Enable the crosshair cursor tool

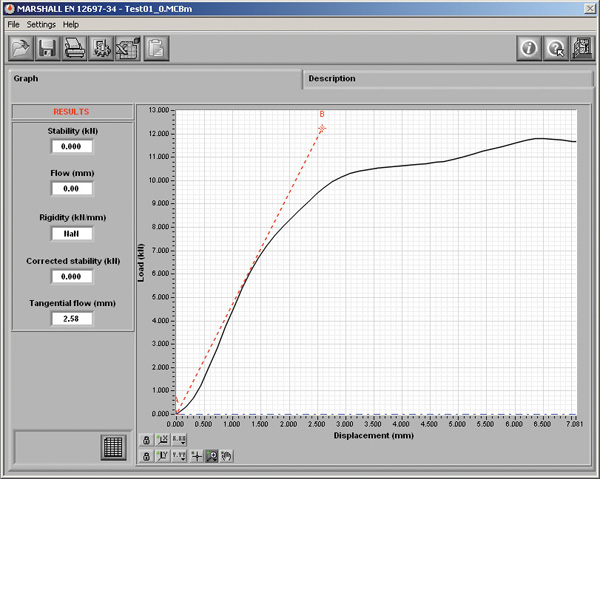[x=197, y=456]
